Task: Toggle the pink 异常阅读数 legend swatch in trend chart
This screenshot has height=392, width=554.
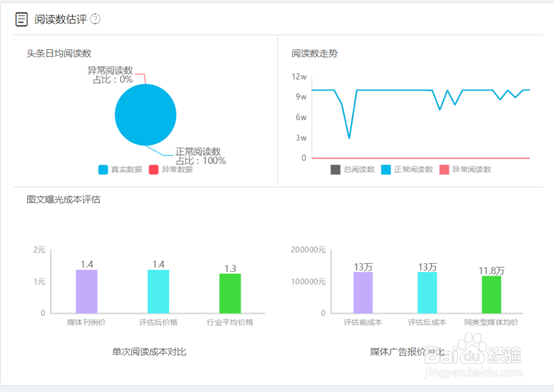Action: coord(444,170)
